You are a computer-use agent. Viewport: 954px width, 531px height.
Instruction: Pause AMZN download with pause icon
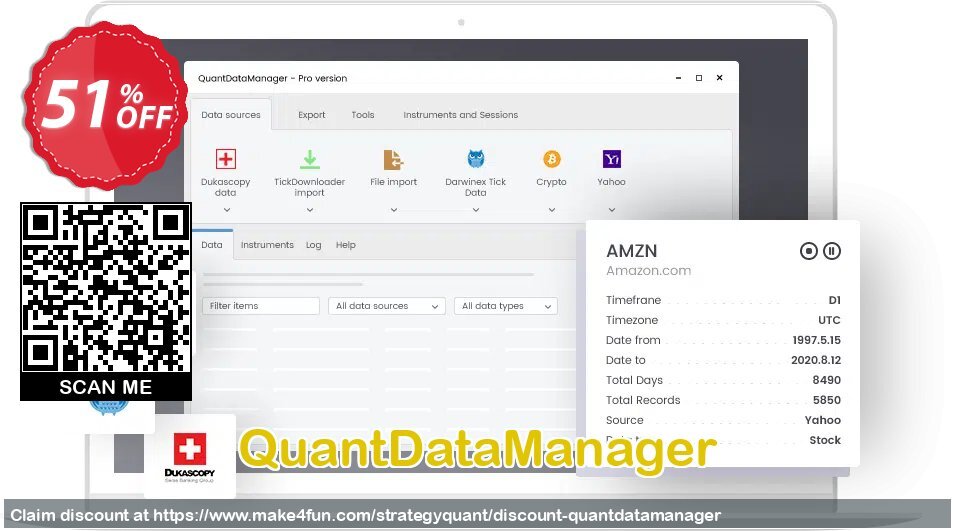832,251
